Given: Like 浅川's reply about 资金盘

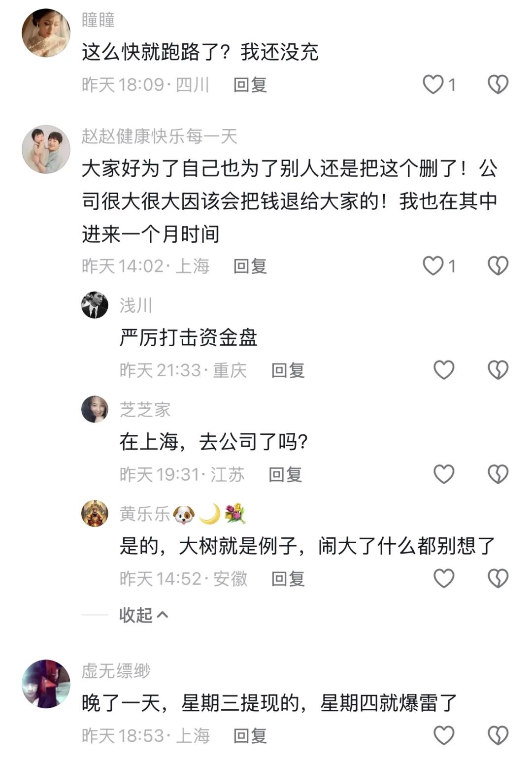Looking at the screenshot, I should click(x=443, y=370).
